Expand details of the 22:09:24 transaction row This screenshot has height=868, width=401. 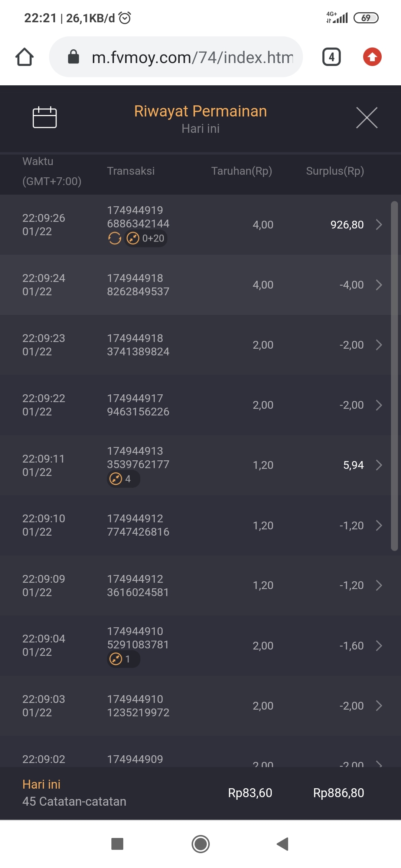click(379, 285)
